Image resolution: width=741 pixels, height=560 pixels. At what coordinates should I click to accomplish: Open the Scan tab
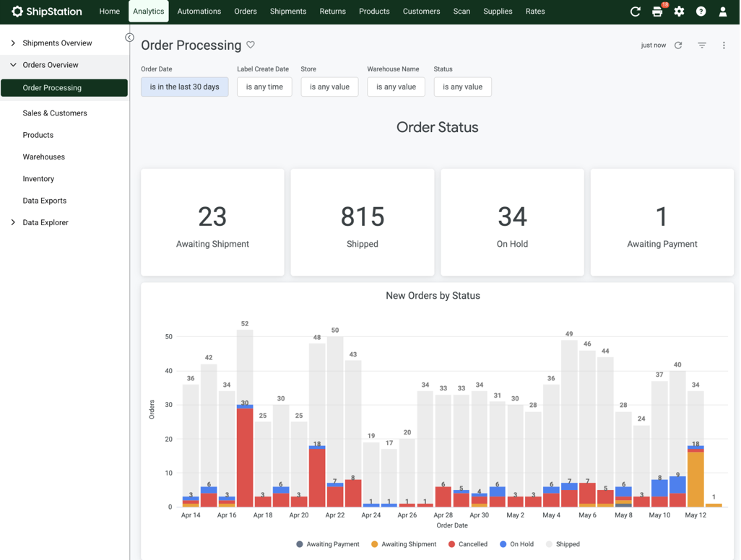(461, 12)
